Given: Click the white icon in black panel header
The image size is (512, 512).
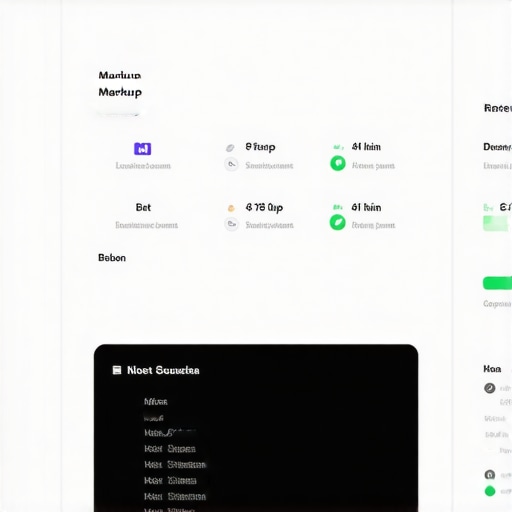Looking at the screenshot, I should [x=117, y=370].
